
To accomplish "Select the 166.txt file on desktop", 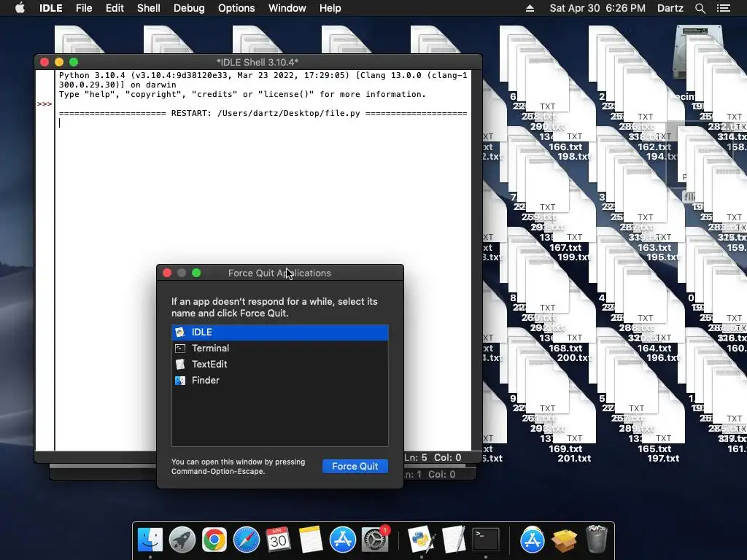I will click(x=565, y=147).
